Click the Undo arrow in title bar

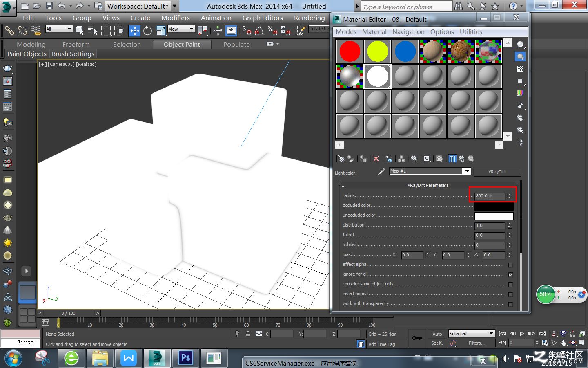62,6
